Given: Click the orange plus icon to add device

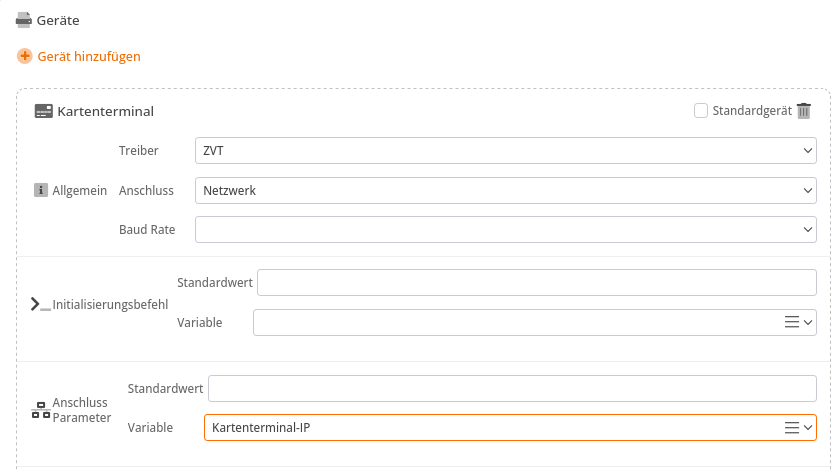Looking at the screenshot, I should 25,56.
